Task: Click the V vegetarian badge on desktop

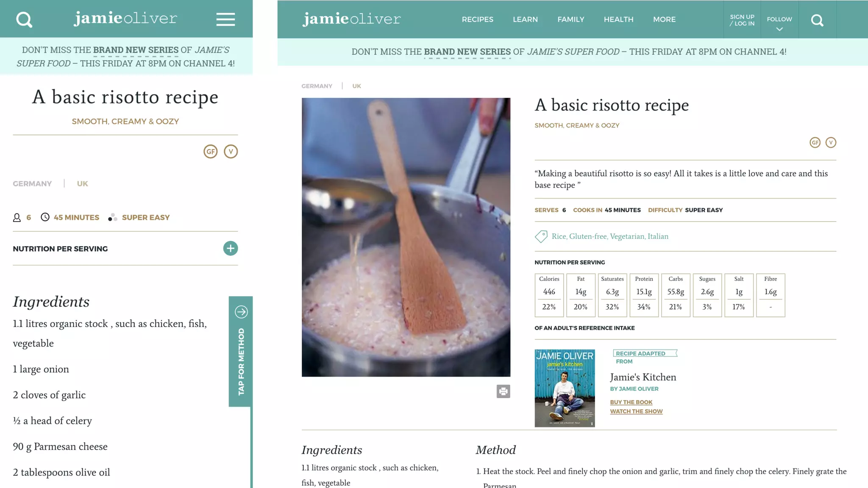Action: coord(831,143)
